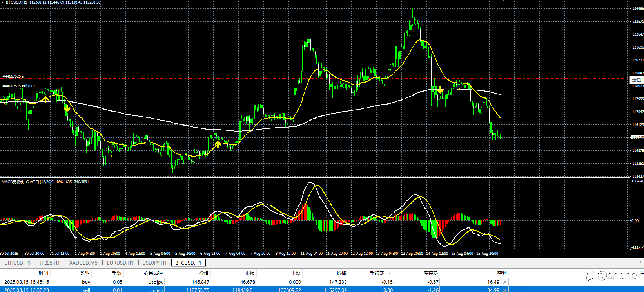
Task: Click the usdjpy symbol cell
Action: [x=156, y=282]
